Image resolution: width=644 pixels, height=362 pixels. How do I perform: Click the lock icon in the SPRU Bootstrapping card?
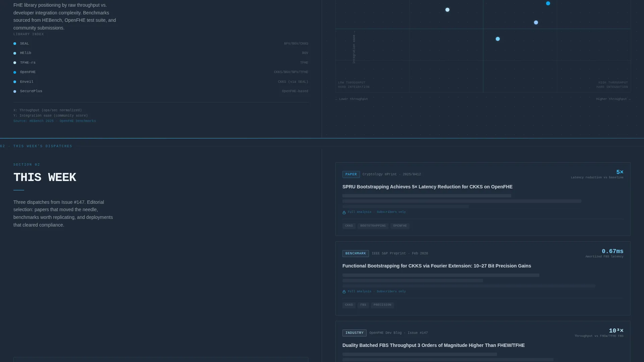click(x=344, y=213)
